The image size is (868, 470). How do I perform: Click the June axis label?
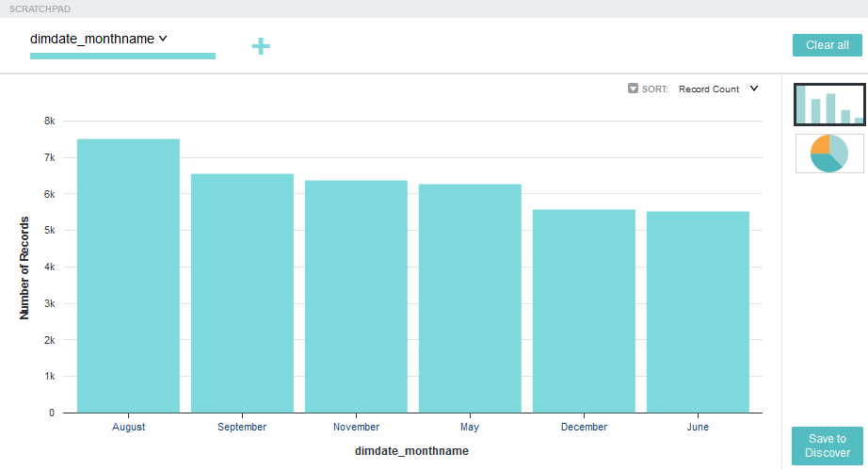tap(698, 427)
